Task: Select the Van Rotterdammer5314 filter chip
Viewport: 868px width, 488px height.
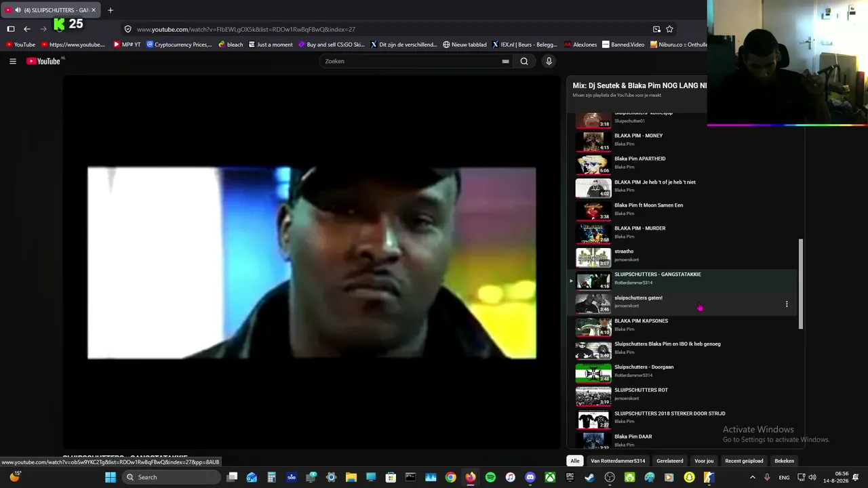Action: pos(618,461)
